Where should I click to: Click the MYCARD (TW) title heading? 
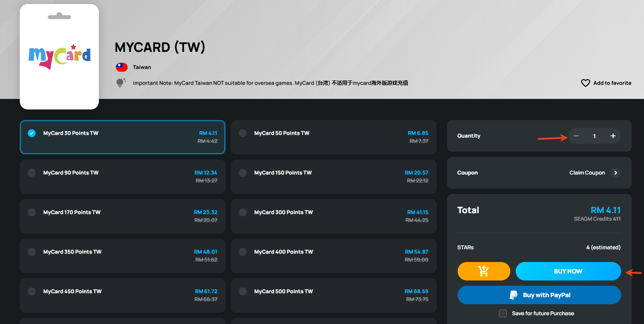click(160, 47)
